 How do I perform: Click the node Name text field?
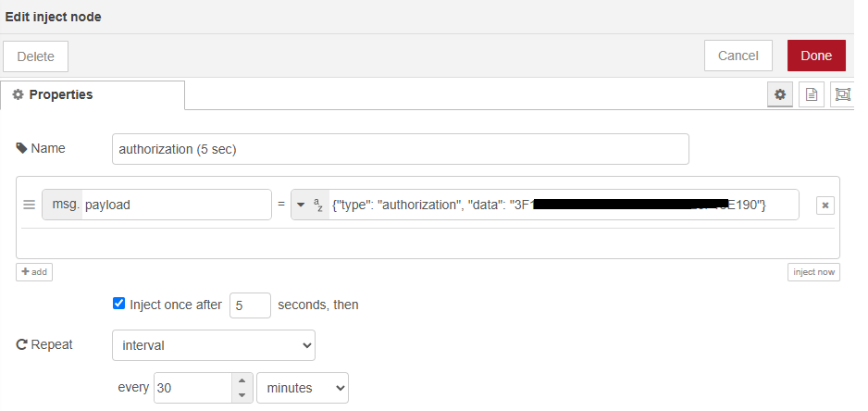point(400,149)
